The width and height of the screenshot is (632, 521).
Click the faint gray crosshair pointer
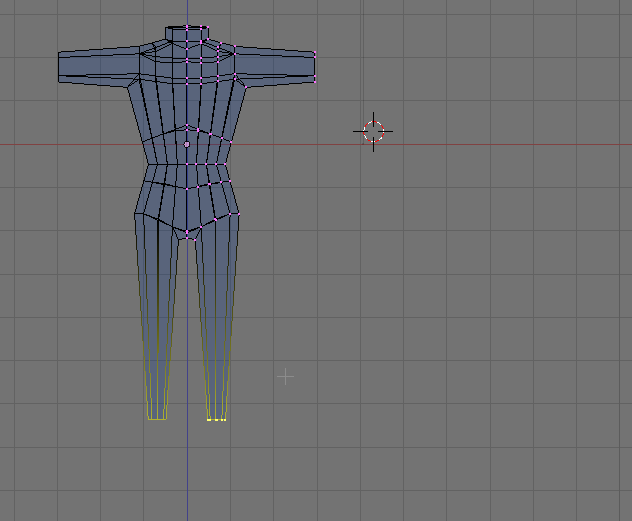point(285,376)
